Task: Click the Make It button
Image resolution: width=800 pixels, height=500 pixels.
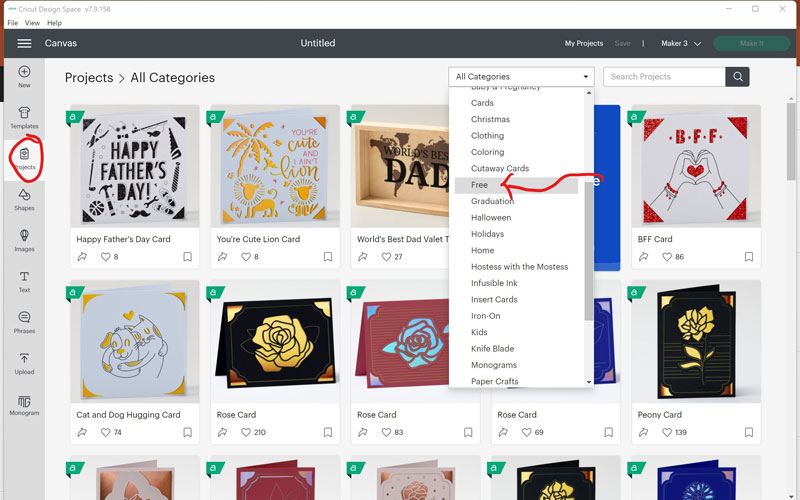Action: pyautogui.click(x=752, y=43)
